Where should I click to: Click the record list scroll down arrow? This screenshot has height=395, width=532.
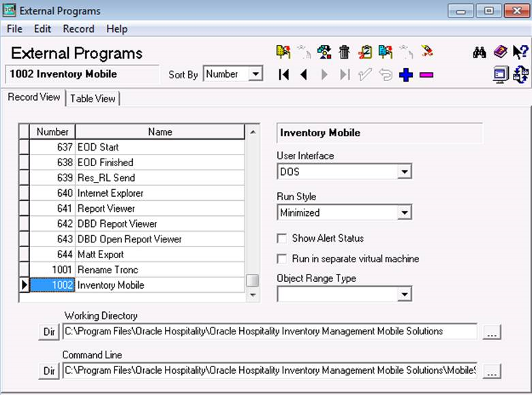coord(253,295)
